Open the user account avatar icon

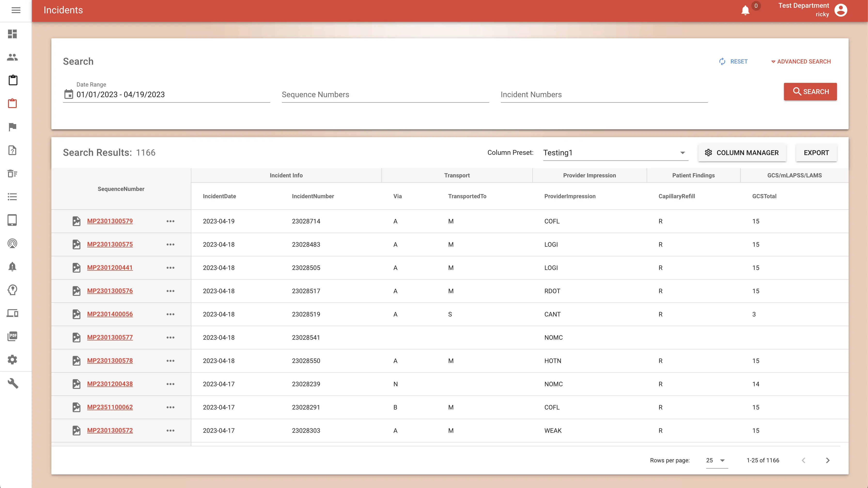[841, 10]
